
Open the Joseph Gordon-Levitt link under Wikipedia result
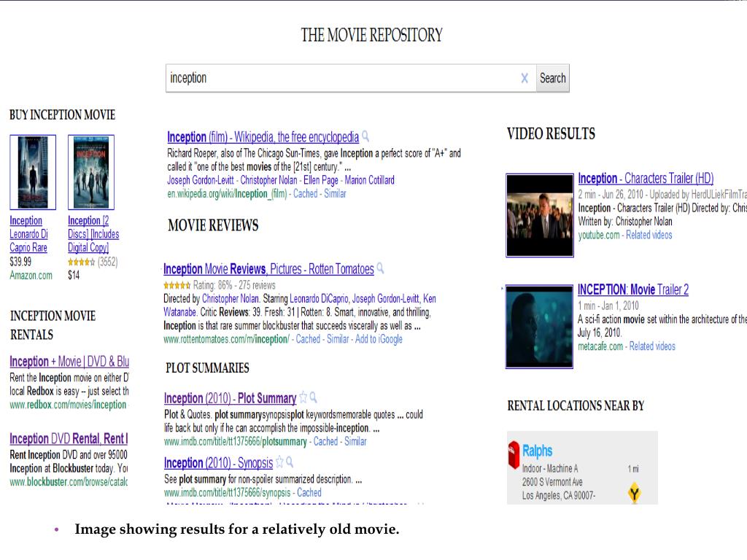tap(201, 181)
